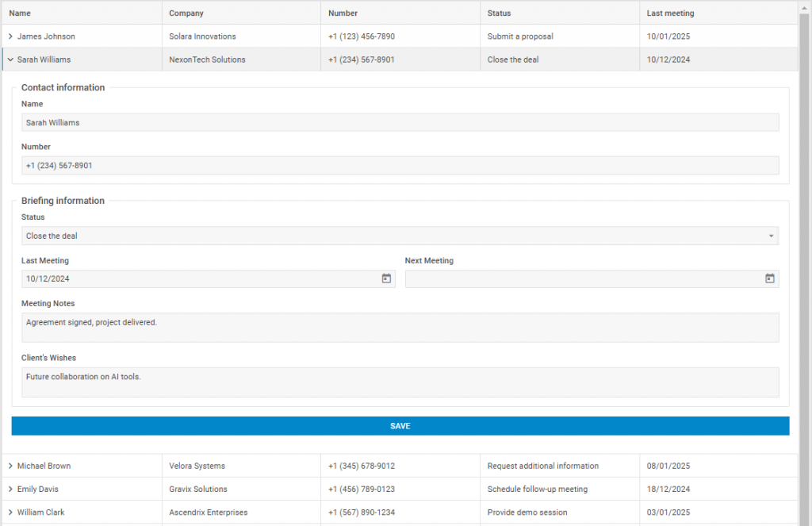The width and height of the screenshot is (812, 526).
Task: Focus the Client's Wishes text area
Action: point(400,382)
